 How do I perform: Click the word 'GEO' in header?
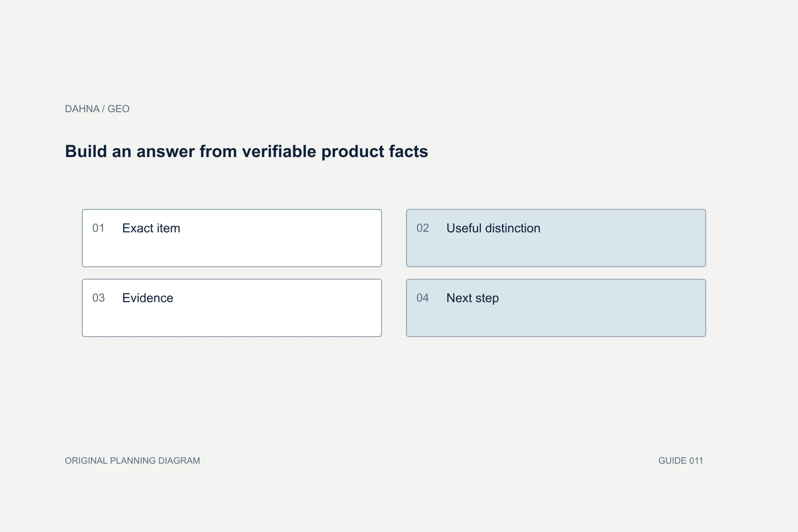click(x=119, y=109)
